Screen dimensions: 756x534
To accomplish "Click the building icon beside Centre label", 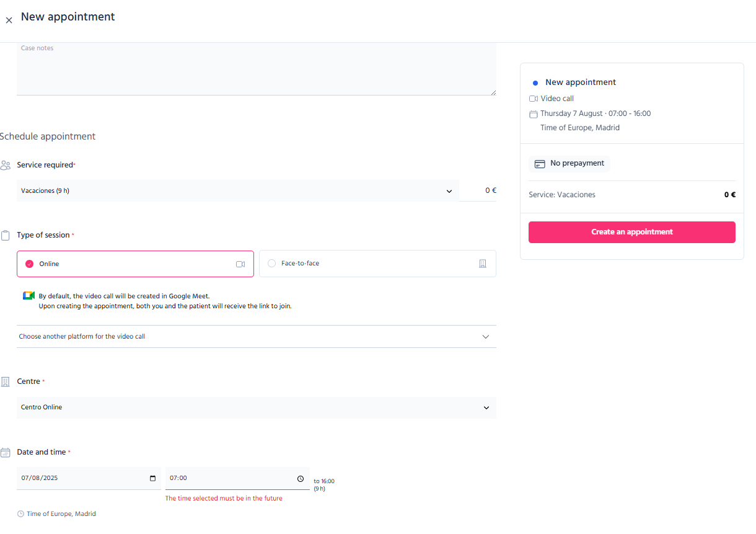I will pos(6,382).
